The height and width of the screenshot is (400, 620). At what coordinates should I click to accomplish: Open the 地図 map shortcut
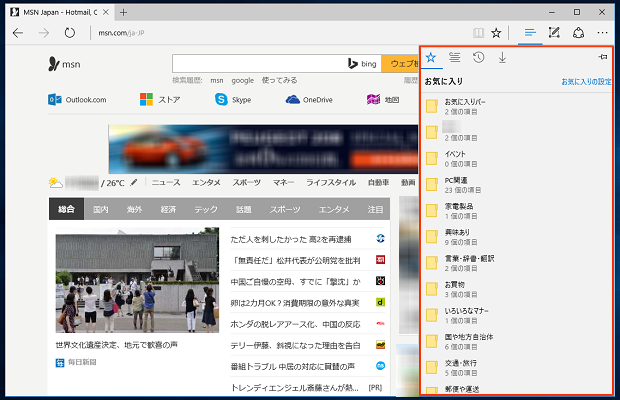point(383,100)
